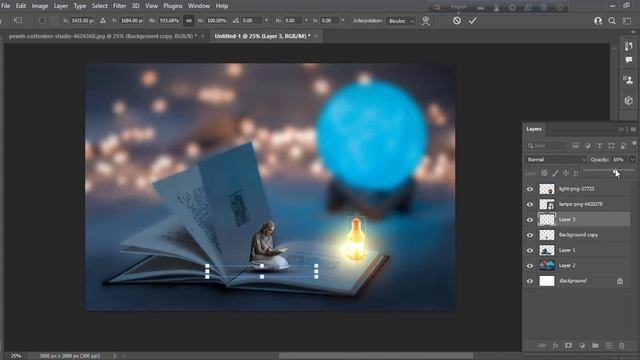This screenshot has width=640, height=360.
Task: Hide Layer 3 using its eye icon
Action: tap(530, 220)
